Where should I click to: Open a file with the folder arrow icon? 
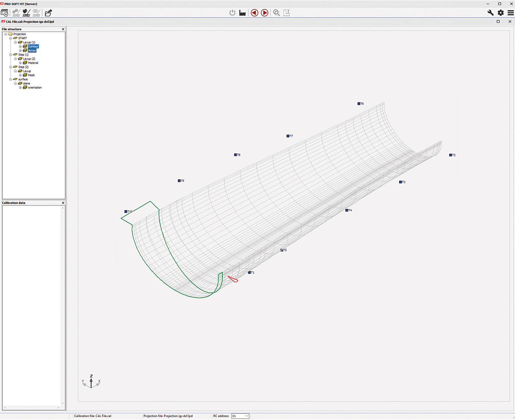pos(48,13)
